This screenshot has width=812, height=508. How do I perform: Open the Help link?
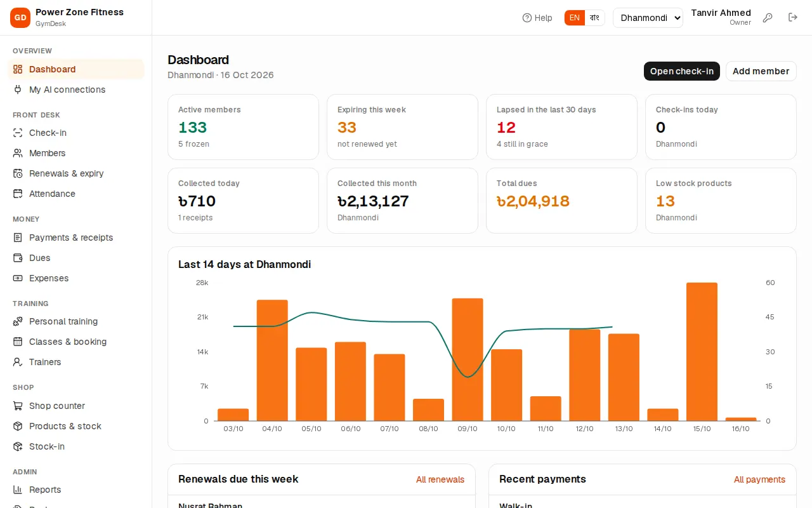tap(537, 18)
